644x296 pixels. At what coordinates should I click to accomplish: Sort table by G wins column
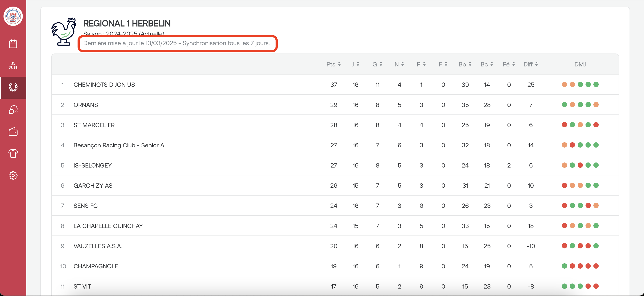(377, 64)
